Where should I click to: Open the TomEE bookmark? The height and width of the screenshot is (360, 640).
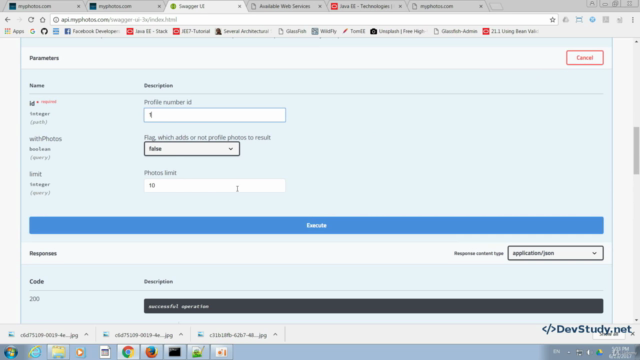point(353,31)
